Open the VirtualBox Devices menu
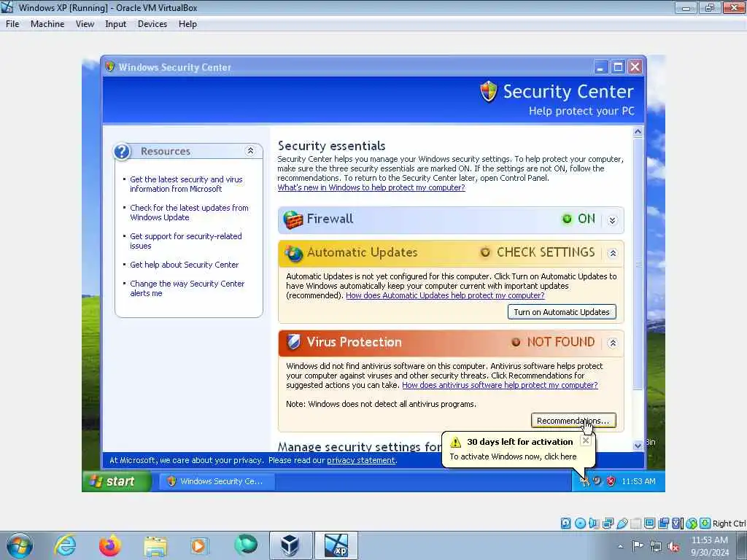The height and width of the screenshot is (560, 747). coord(152,24)
